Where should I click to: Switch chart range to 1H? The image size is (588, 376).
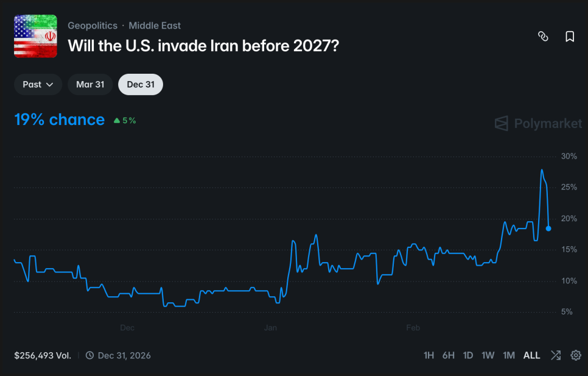pos(429,355)
